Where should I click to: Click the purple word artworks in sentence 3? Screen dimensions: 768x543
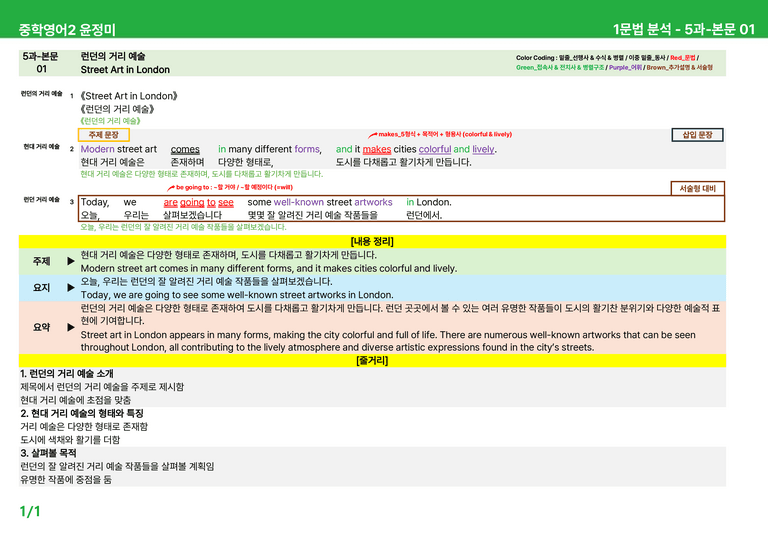point(373,202)
